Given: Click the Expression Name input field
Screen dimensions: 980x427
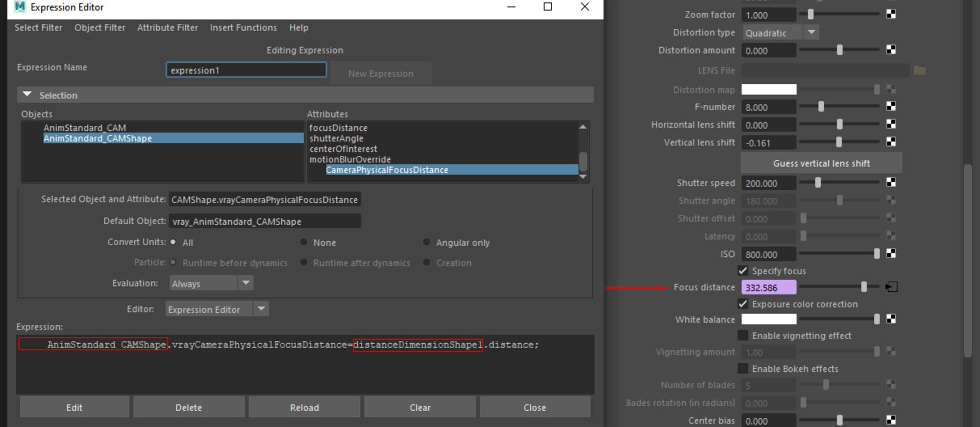Looking at the screenshot, I should pyautogui.click(x=246, y=70).
